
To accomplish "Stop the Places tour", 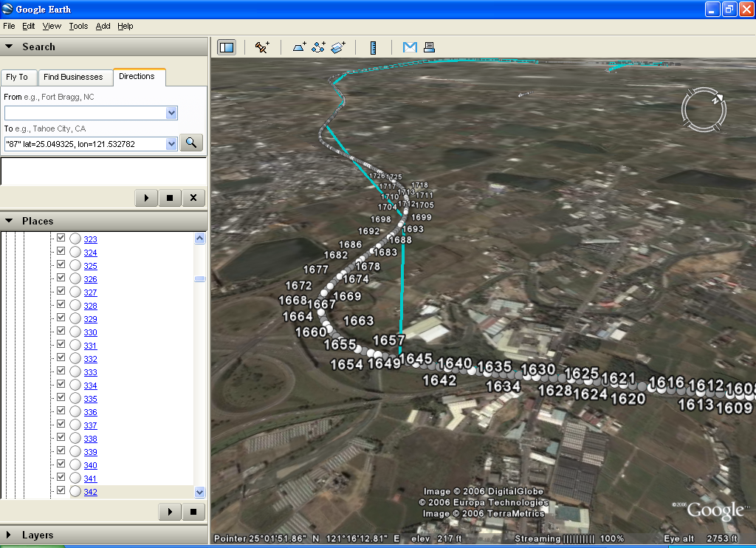I will point(193,512).
